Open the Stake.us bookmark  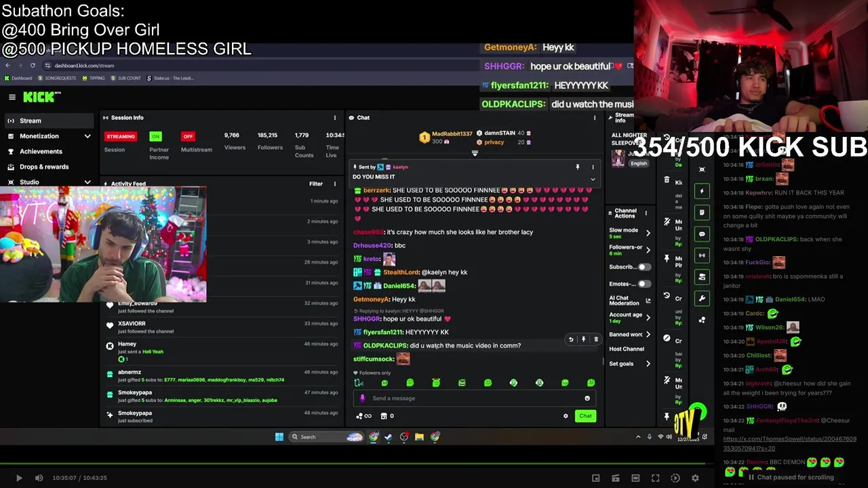170,78
